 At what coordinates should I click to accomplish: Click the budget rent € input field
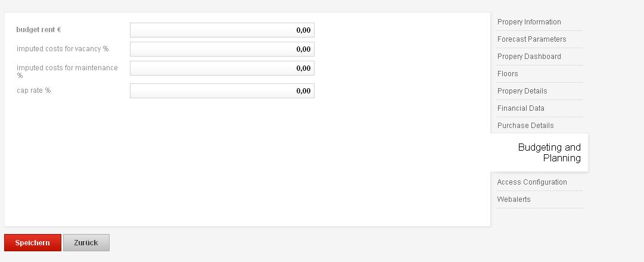222,30
